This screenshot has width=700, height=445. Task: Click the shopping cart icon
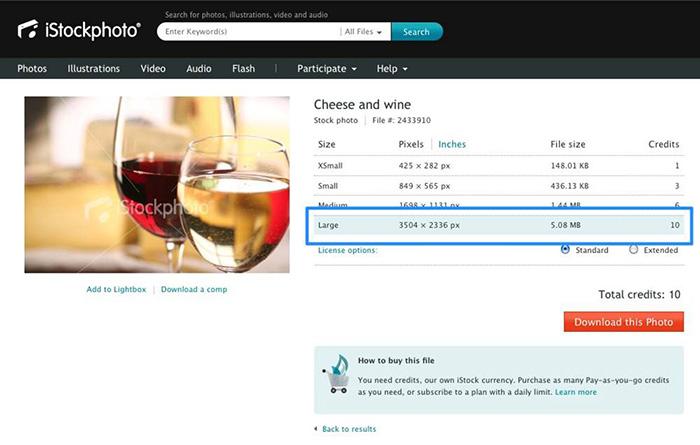coord(336,375)
